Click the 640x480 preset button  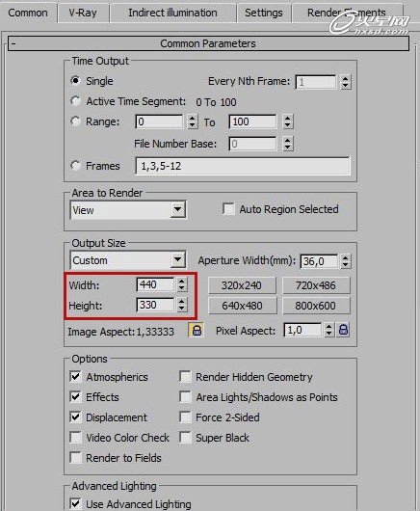[242, 306]
